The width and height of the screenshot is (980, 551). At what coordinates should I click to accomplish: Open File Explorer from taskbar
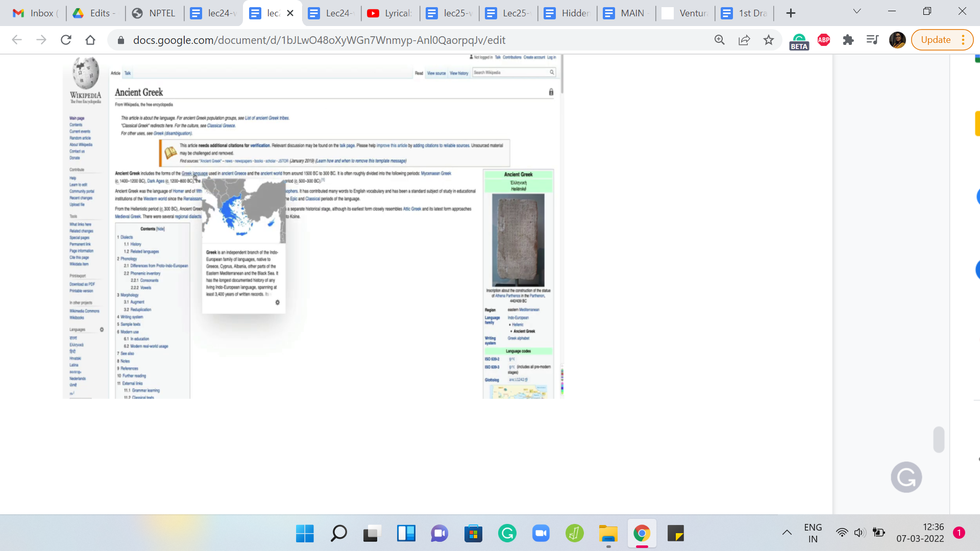pyautogui.click(x=608, y=534)
